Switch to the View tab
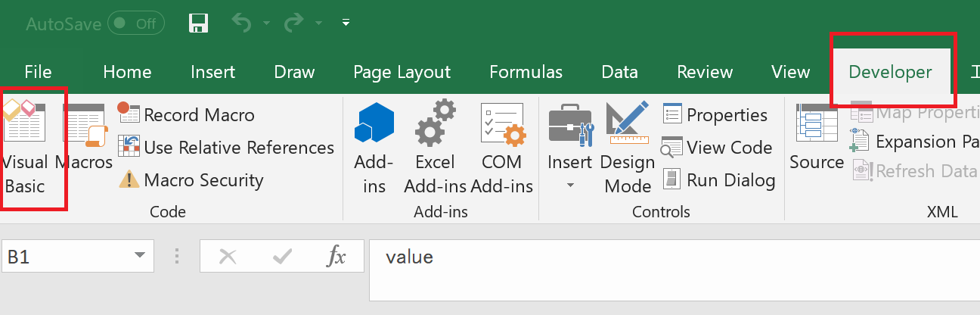Screen dimensions: 980x315 [x=790, y=72]
